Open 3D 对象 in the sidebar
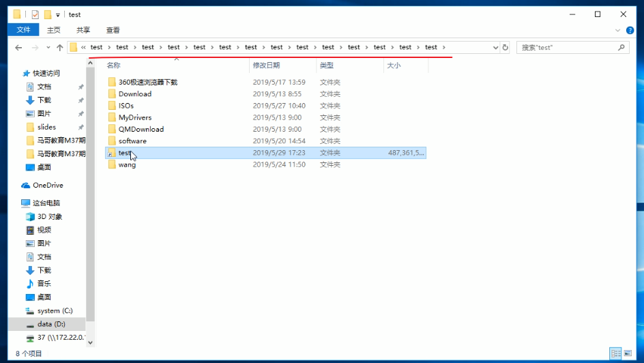Viewport: 644px width, 363px height. [x=49, y=216]
